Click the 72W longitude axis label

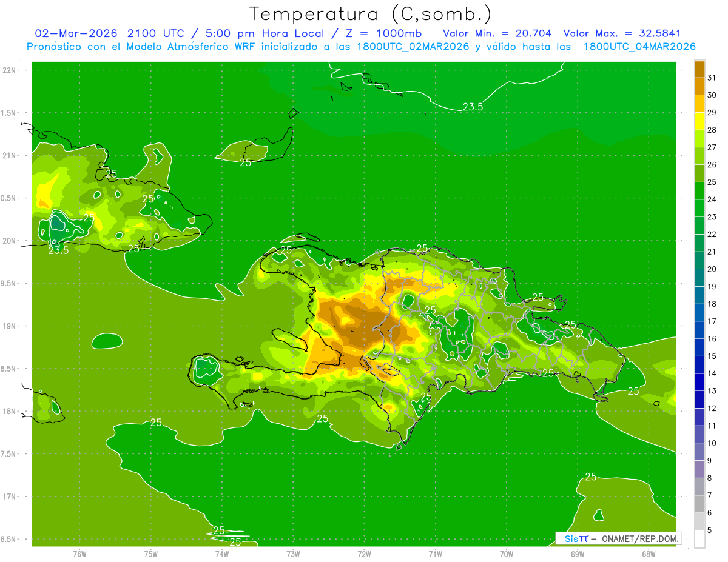tap(364, 554)
